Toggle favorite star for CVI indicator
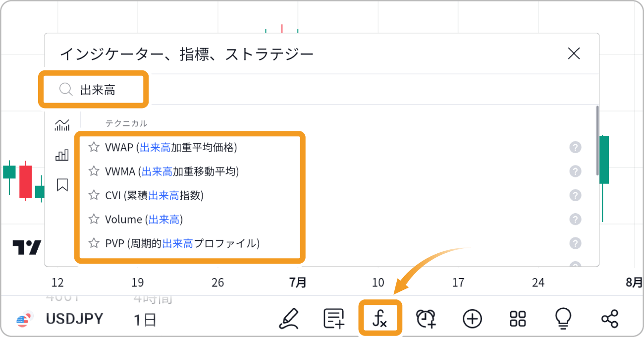 (x=94, y=195)
